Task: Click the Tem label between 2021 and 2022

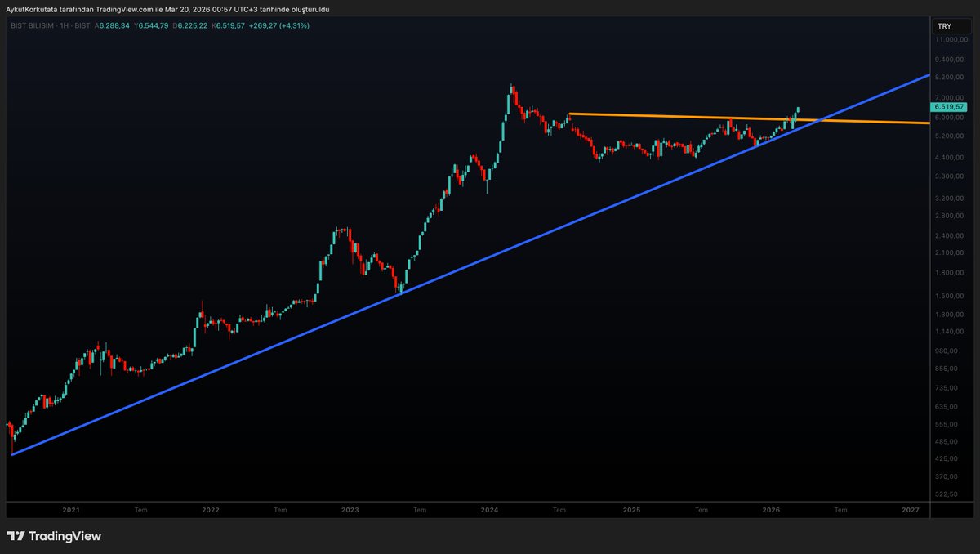Action: tap(140, 509)
